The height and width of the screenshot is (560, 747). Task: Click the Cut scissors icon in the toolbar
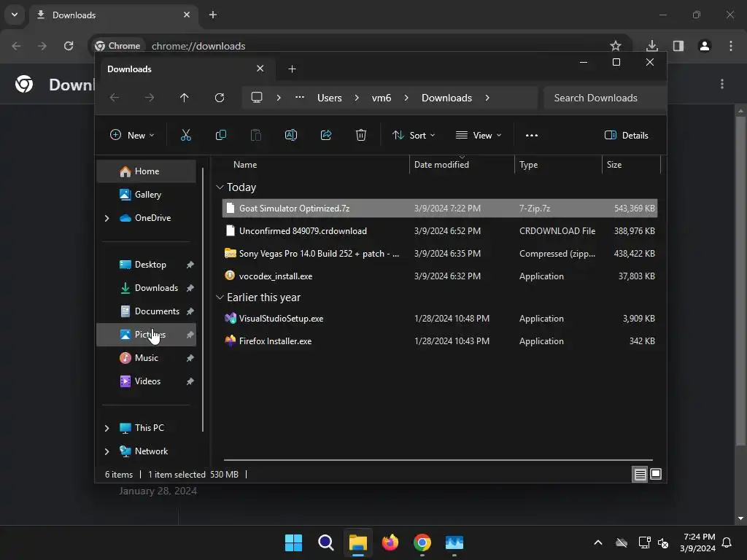click(x=186, y=135)
